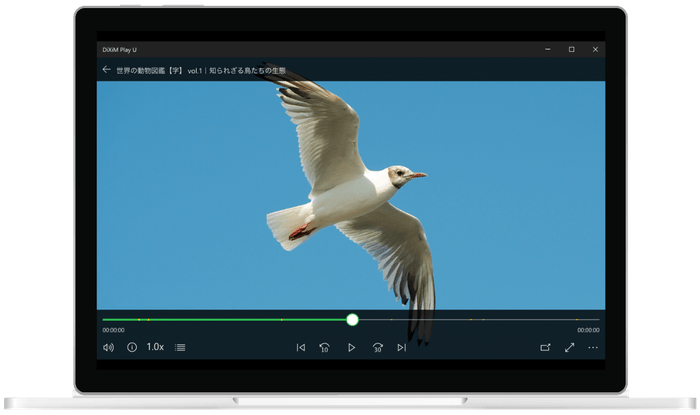Screen dimensions: 700x415
Task: Mute audio with the speaker icon
Action: [x=108, y=347]
